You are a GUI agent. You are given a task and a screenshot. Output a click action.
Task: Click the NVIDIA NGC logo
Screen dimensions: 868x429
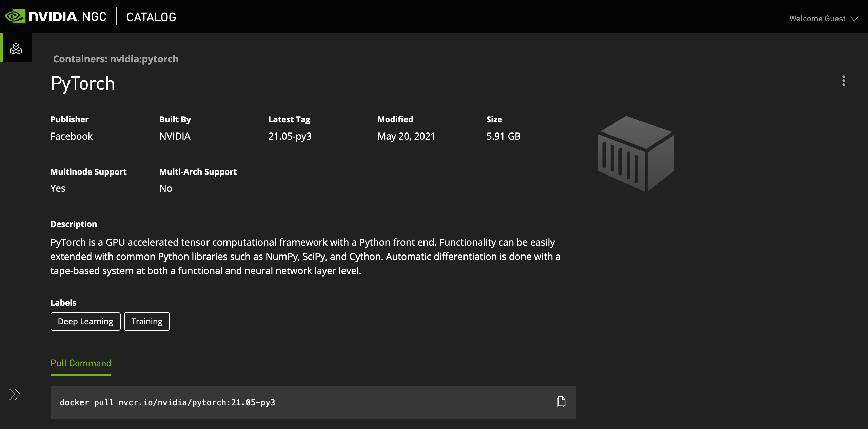(x=56, y=17)
